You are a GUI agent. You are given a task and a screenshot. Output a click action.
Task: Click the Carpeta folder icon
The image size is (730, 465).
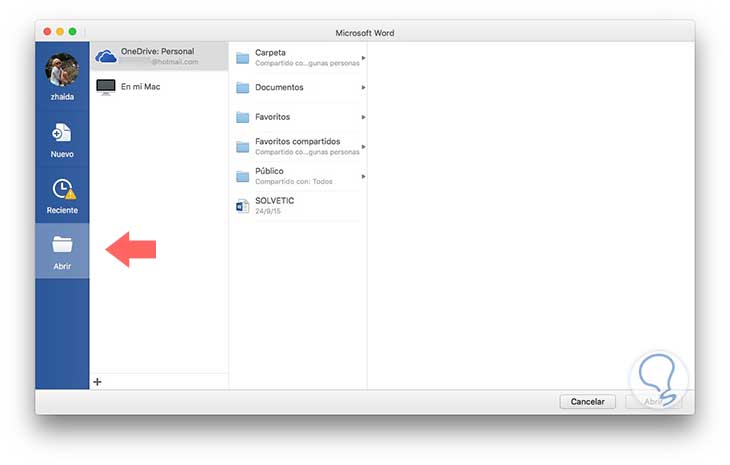pyautogui.click(x=243, y=58)
